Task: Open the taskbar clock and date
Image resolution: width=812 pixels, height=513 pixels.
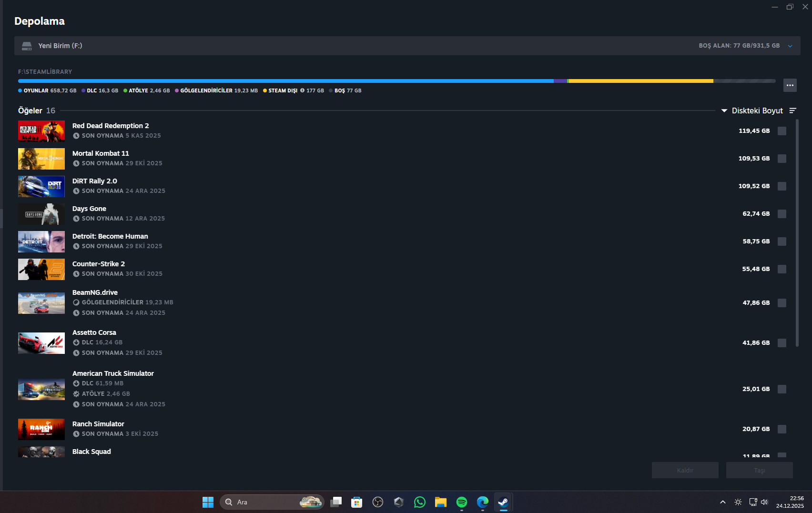Action: coord(790,502)
